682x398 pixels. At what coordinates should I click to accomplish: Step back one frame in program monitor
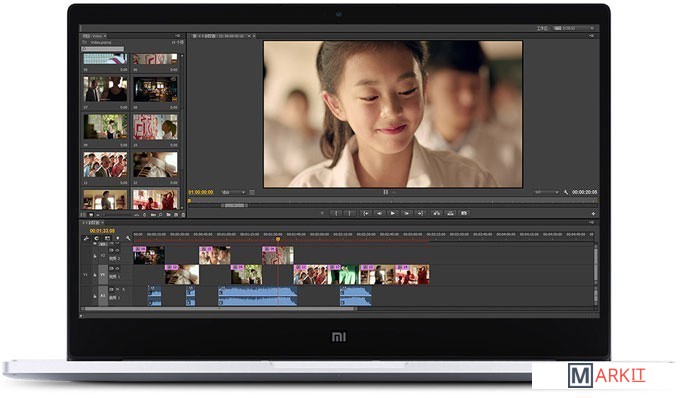point(379,214)
